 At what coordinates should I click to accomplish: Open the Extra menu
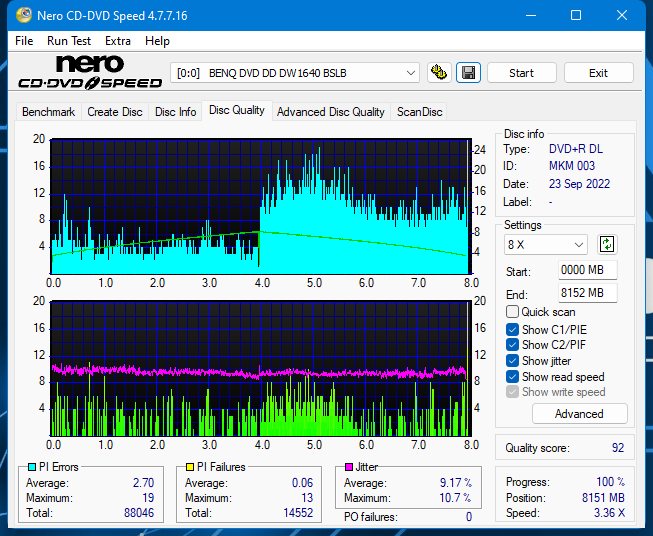(118, 41)
